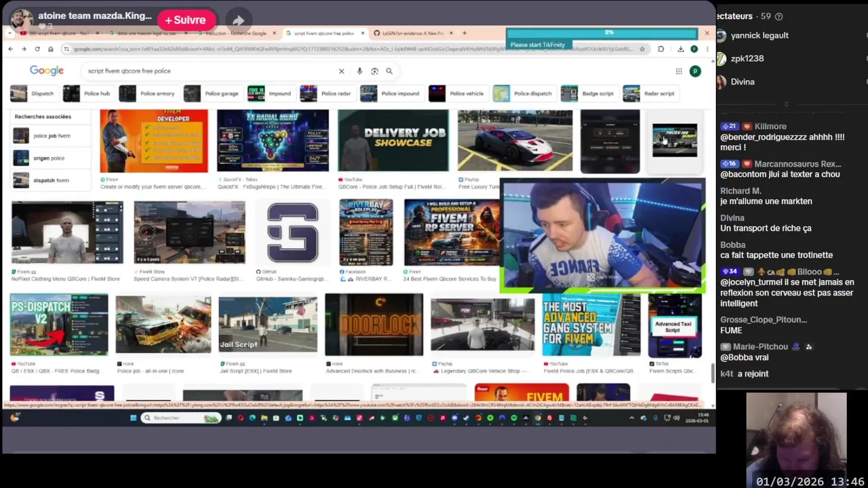Select viewer Divina in spectators list
Screen dimensions: 868x488
743,81
